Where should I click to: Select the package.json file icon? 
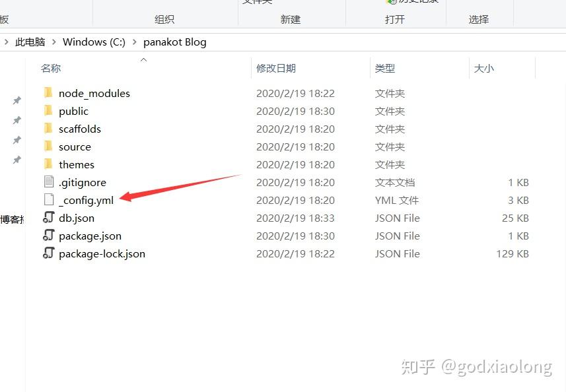(x=48, y=236)
